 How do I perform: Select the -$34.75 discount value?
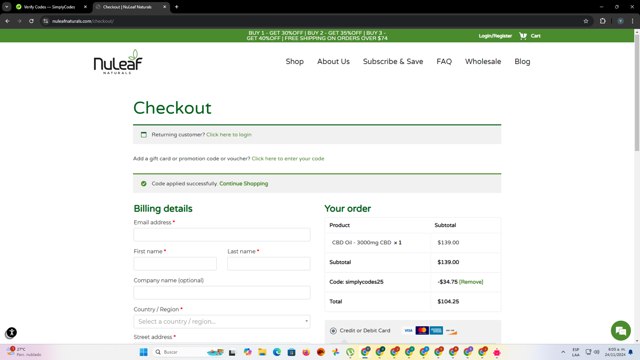447,282
